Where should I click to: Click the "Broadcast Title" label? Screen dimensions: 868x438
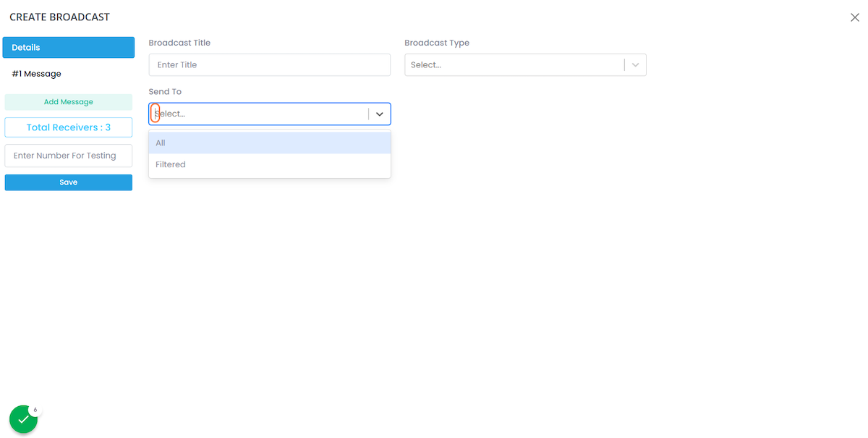[179, 43]
